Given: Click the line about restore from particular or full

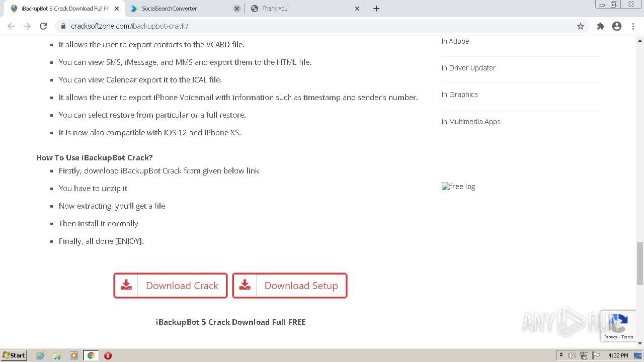Looking at the screenshot, I should 152,115.
